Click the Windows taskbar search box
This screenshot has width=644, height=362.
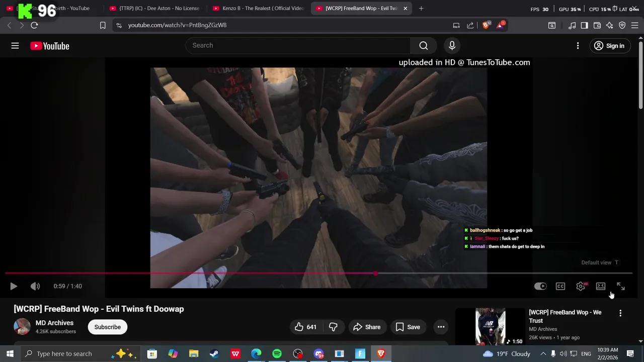[x=80, y=353]
